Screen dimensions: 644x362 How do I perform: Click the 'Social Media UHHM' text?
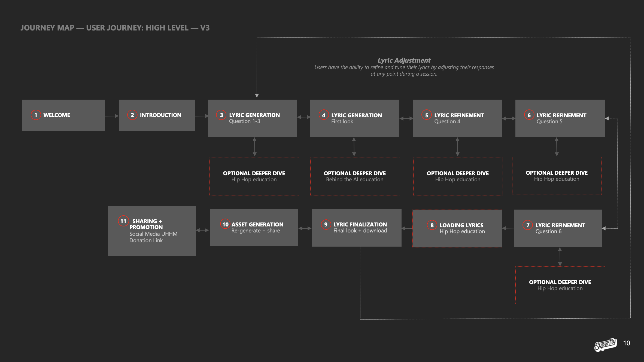pos(153,234)
